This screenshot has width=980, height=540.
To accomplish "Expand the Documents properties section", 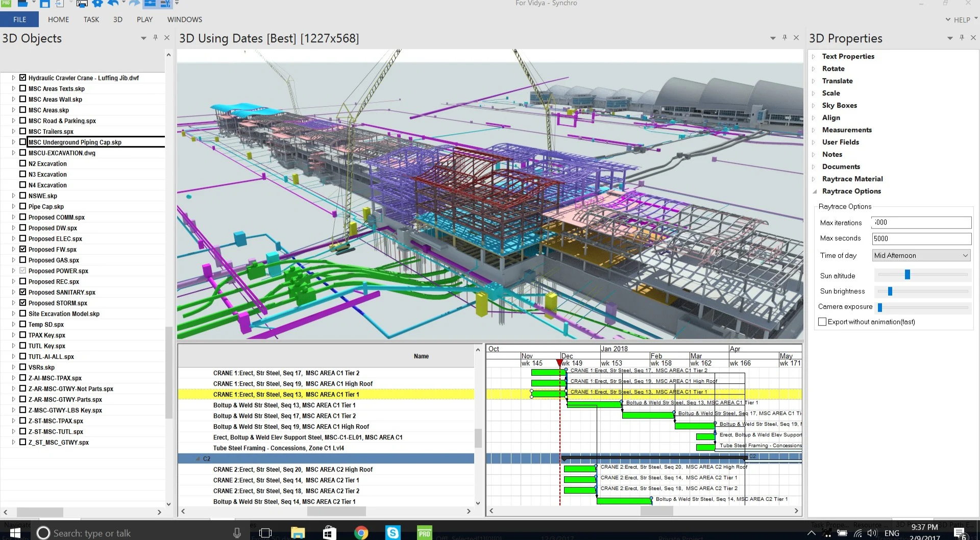I will pyautogui.click(x=814, y=167).
